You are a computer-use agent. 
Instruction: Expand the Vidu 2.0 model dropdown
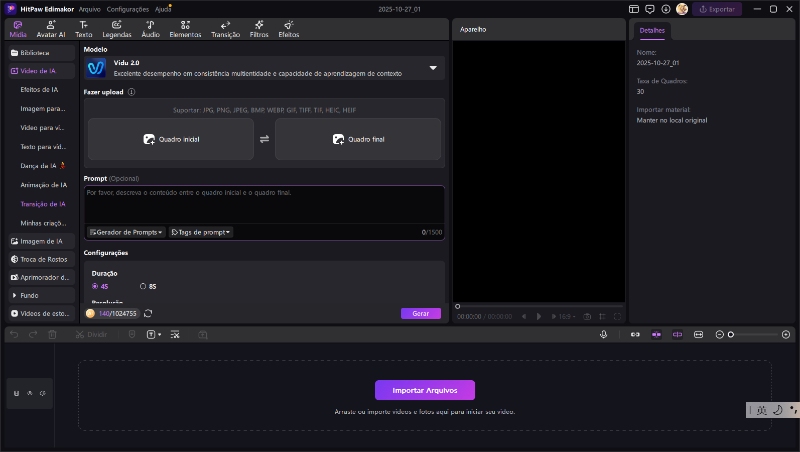click(x=433, y=68)
